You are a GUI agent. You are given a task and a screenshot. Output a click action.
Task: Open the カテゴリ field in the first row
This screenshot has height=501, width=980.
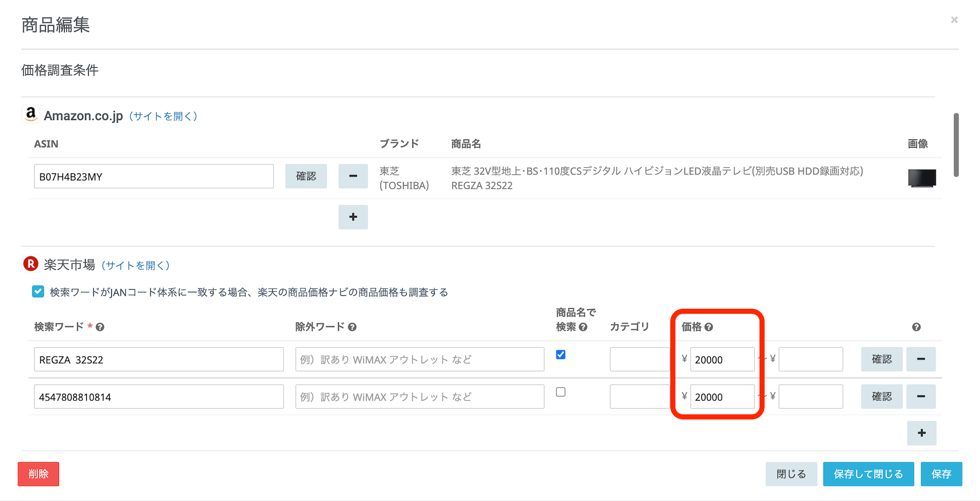click(x=639, y=359)
